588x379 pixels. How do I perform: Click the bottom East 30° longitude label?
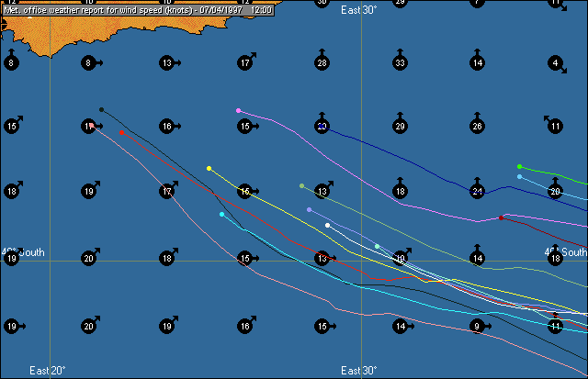pyautogui.click(x=359, y=371)
